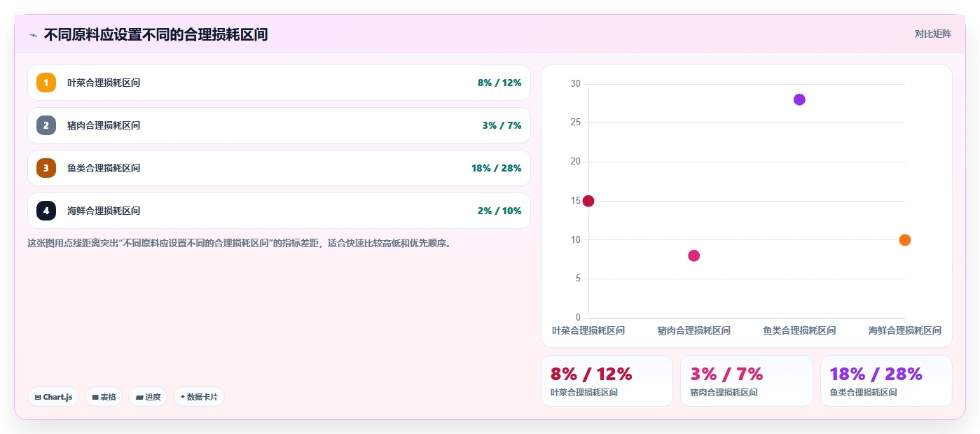Image resolution: width=980 pixels, height=434 pixels.
Task: Select the 猪肉合理损耗区间 list row label
Action: pos(104,125)
